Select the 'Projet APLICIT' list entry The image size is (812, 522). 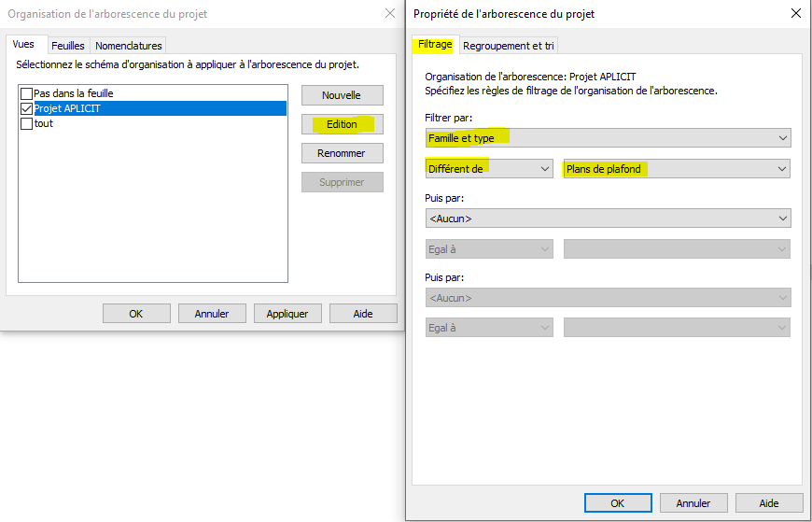click(x=67, y=108)
